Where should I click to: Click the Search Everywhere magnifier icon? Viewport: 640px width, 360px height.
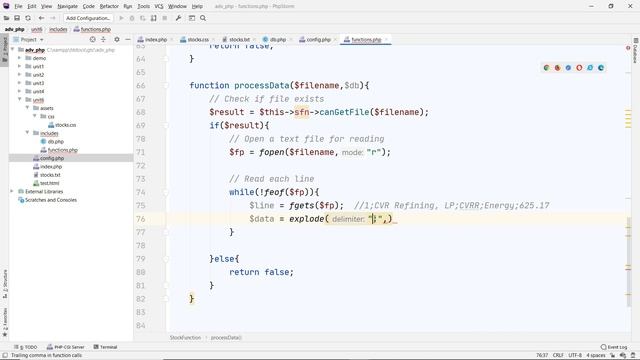click(x=203, y=18)
